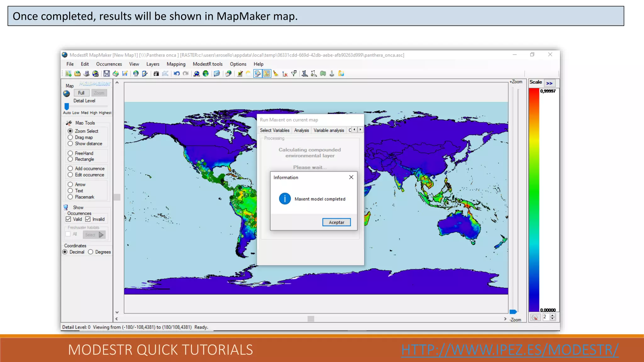The width and height of the screenshot is (644, 362).
Task: Click the grey Redo arrow icon
Action: point(186,74)
